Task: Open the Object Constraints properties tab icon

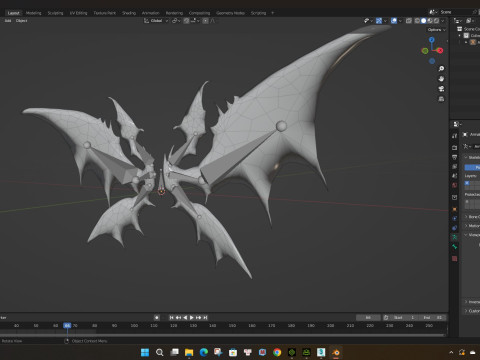Action: 455,228
